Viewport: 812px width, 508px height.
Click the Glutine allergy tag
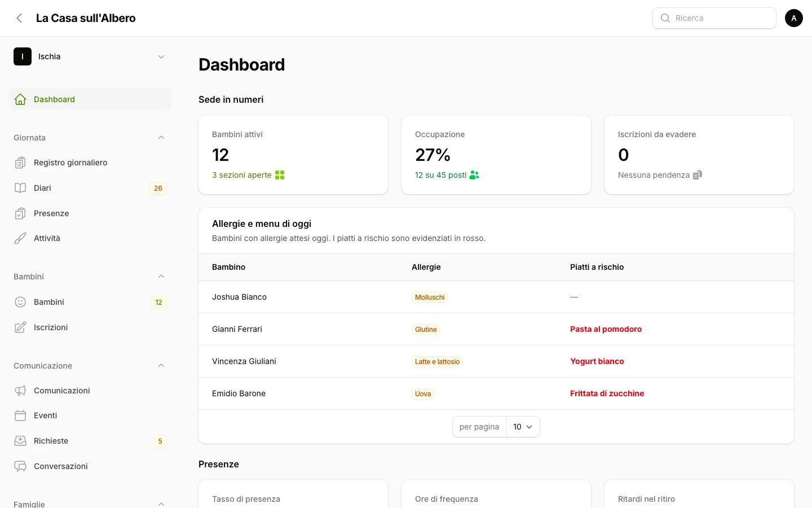[x=426, y=330]
